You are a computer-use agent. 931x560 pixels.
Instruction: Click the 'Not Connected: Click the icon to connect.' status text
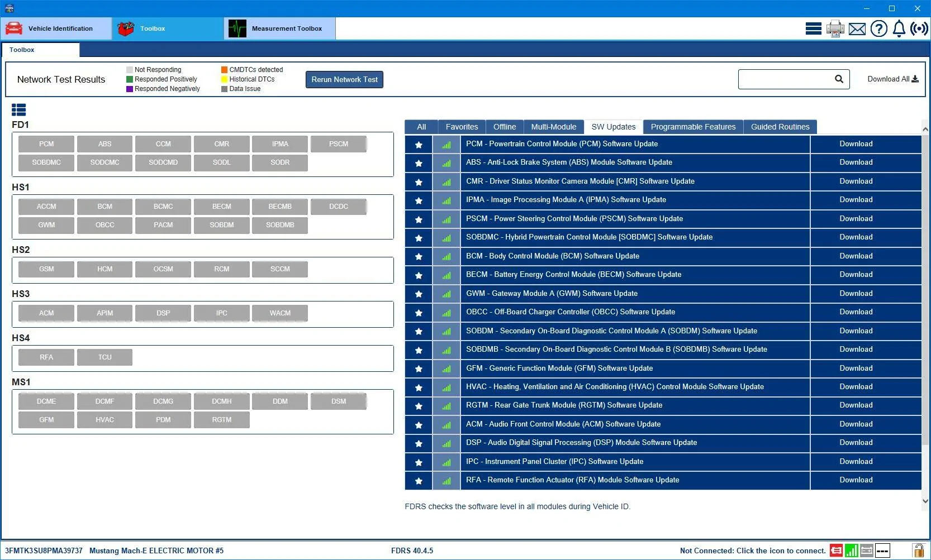pyautogui.click(x=753, y=551)
